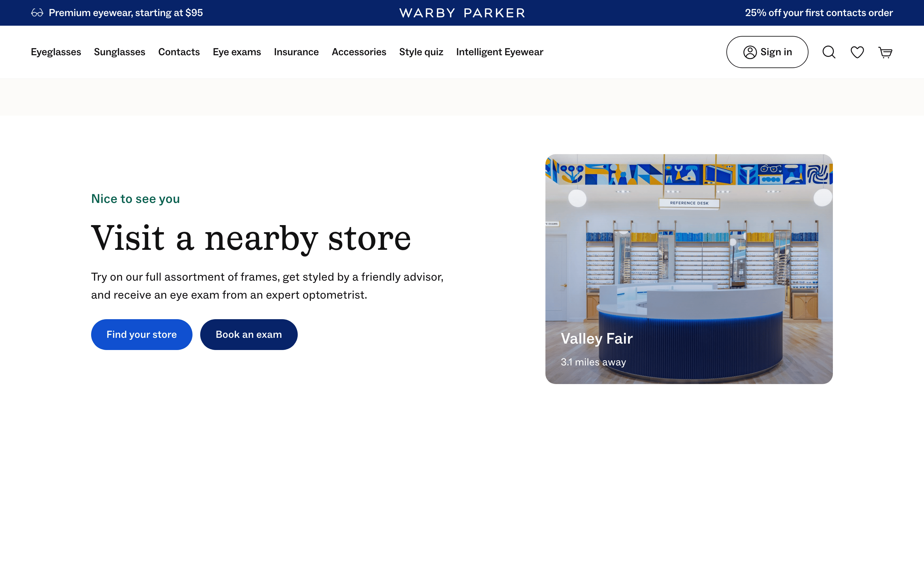This screenshot has width=924, height=578.
Task: Open the shopping cart icon
Action: point(885,52)
